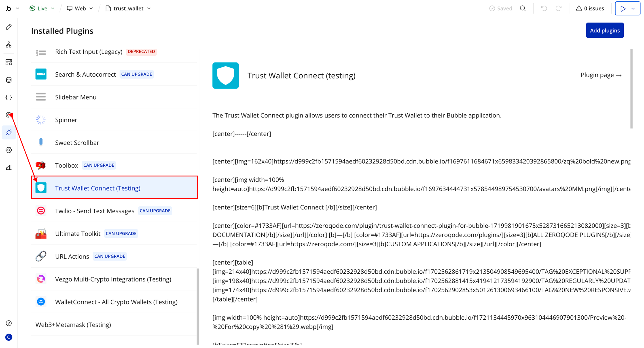
Task: Open the Settings gear icon in sidebar
Action: [9, 150]
